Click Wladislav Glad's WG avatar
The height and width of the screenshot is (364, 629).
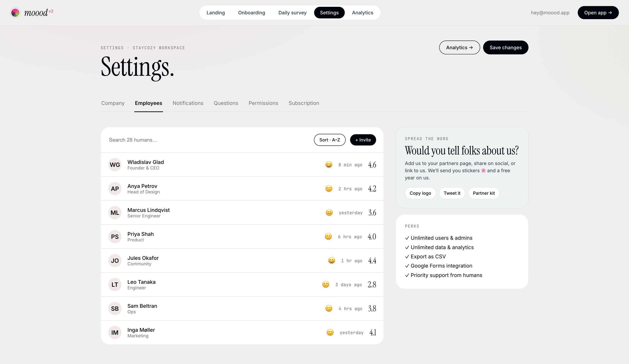(115, 165)
